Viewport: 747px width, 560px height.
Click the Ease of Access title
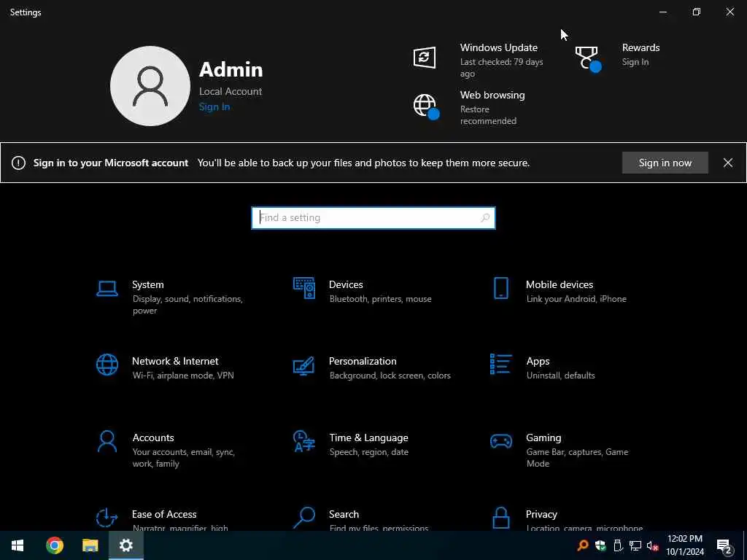point(164,514)
